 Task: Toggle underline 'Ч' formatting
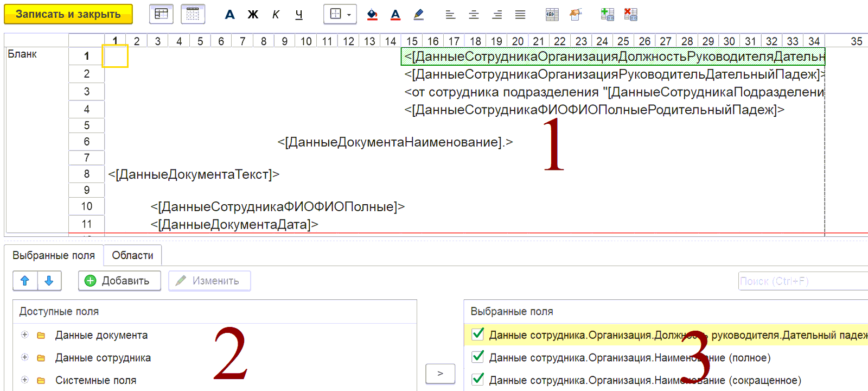299,15
